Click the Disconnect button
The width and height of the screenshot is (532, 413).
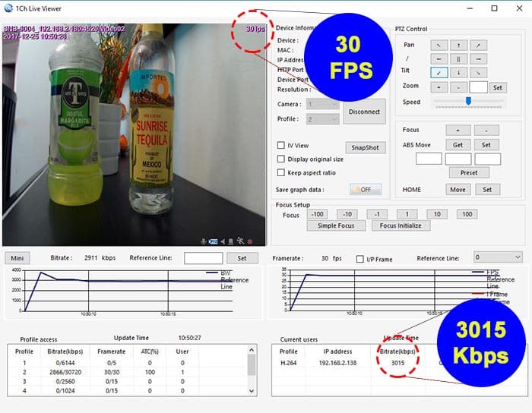364,112
